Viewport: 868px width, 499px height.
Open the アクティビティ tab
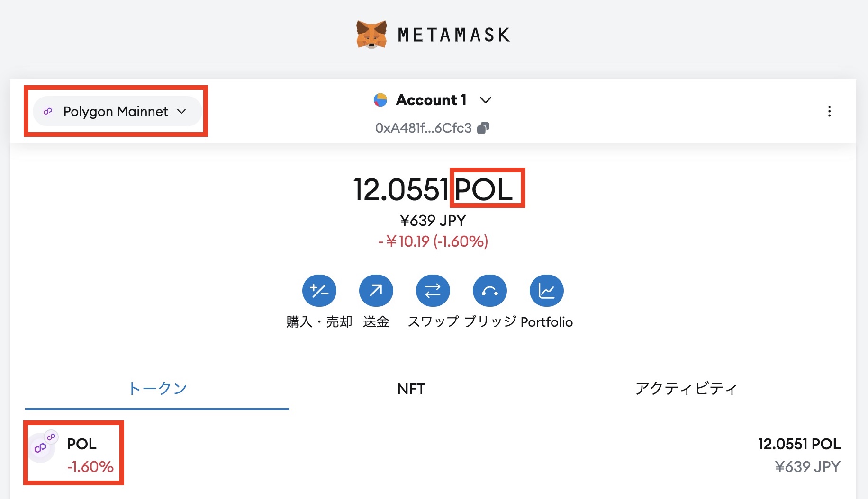pos(686,389)
